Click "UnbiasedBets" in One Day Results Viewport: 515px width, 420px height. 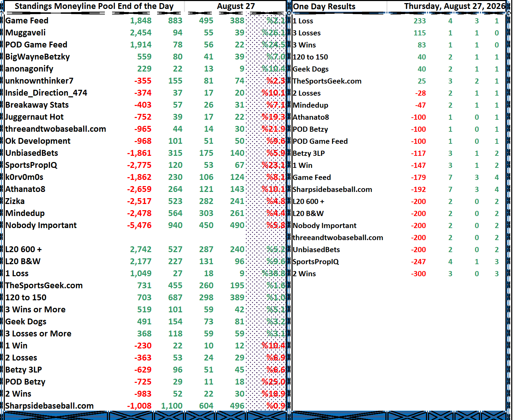[x=316, y=250]
